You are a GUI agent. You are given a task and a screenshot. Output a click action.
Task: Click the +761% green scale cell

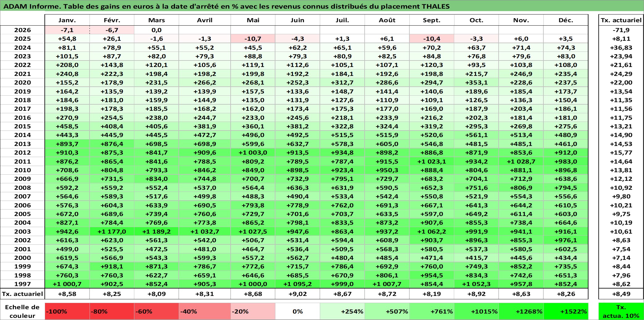pos(432,311)
